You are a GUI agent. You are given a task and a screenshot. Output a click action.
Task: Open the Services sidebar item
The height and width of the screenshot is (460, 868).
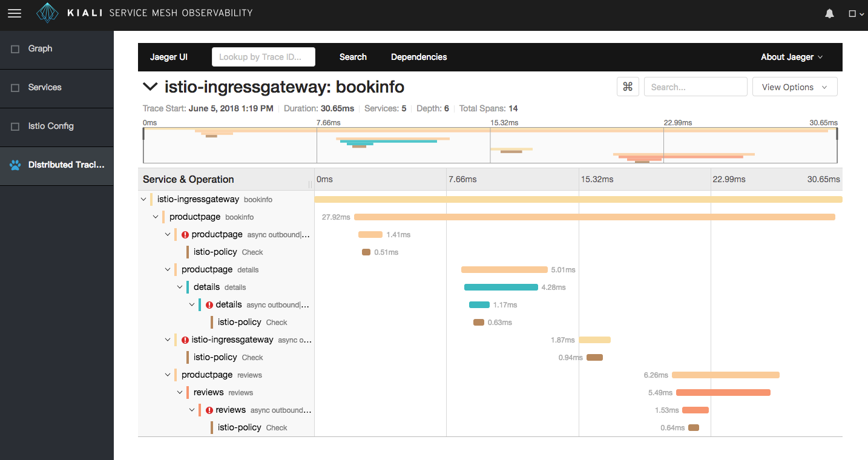[x=57, y=88]
